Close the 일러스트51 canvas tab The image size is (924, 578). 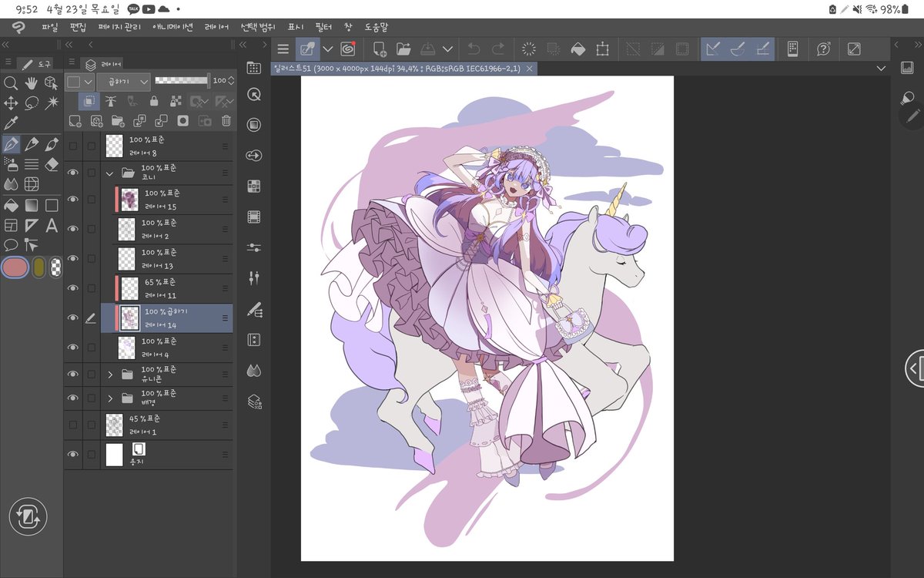click(x=530, y=69)
